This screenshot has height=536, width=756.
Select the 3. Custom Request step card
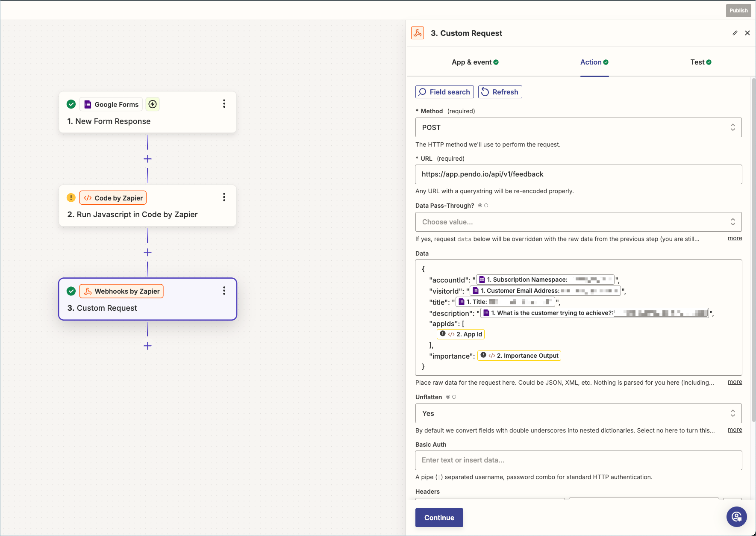147,299
